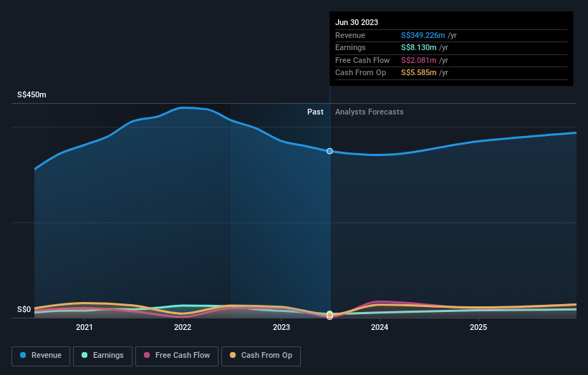Click the S$8.130m earnings value in tooltip
588x375 pixels.
tap(419, 47)
